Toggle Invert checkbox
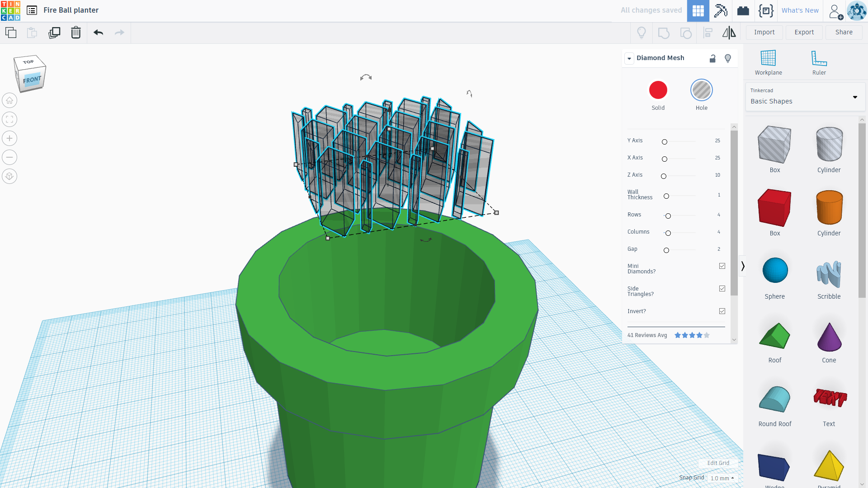Image resolution: width=868 pixels, height=488 pixels. [722, 311]
